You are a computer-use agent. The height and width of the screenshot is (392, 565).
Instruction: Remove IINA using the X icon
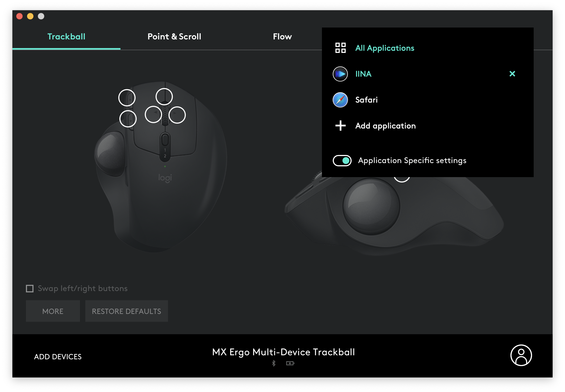click(x=512, y=74)
